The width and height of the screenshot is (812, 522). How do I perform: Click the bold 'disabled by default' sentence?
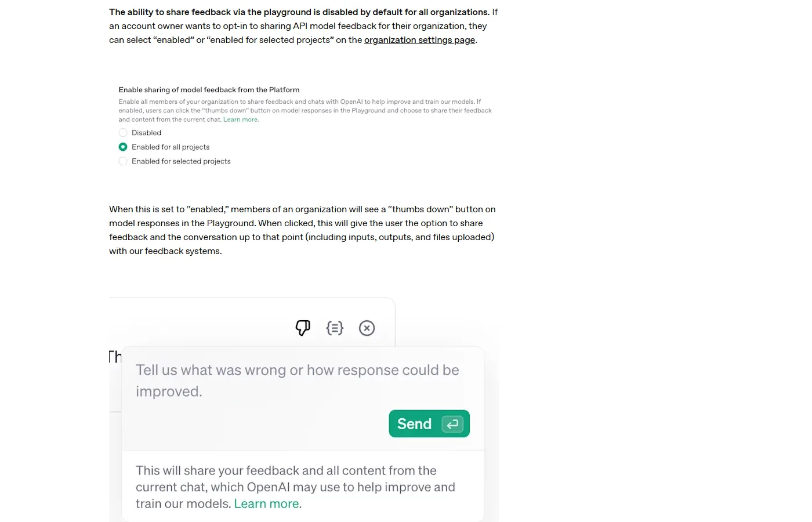[299, 12]
